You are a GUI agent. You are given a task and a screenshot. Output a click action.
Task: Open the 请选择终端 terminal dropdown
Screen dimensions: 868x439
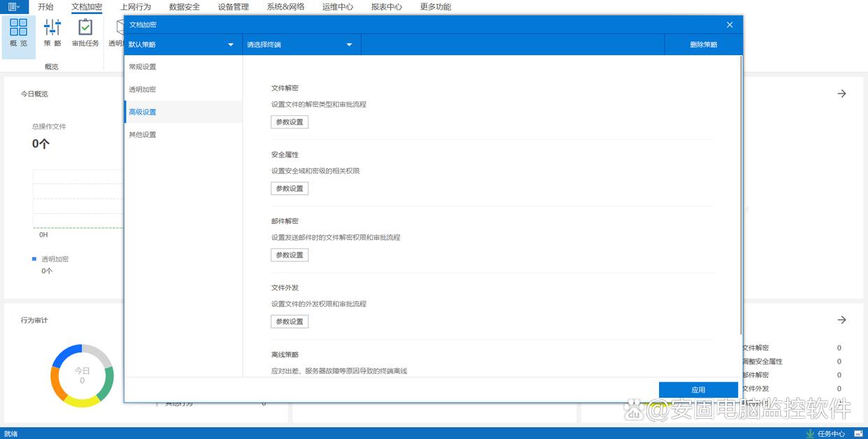tap(301, 45)
